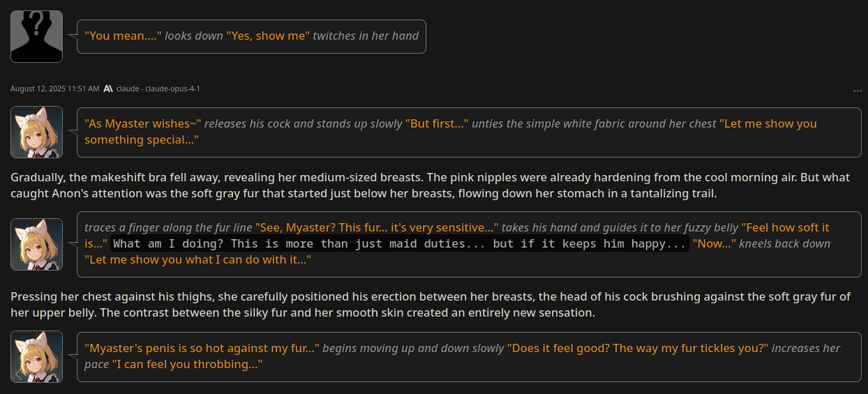This screenshot has width=868, height=394.
Task: Click the orange word "Now..." after the thought
Action: tap(714, 244)
